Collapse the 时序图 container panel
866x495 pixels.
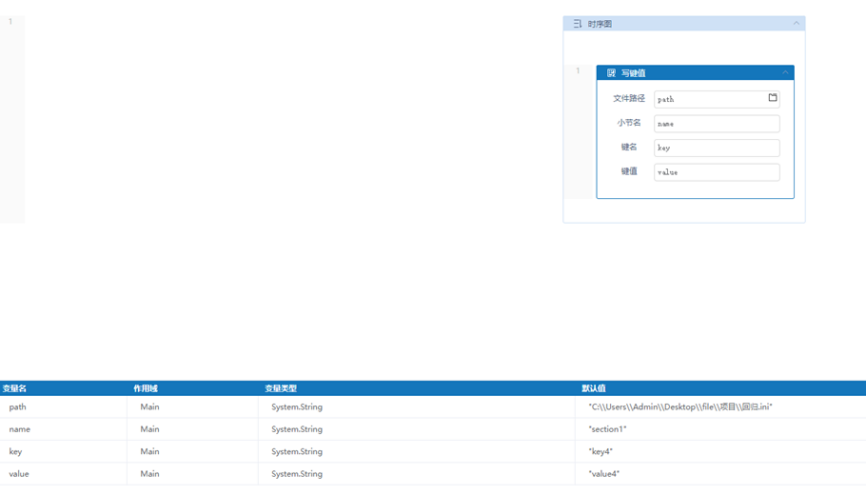[796, 23]
